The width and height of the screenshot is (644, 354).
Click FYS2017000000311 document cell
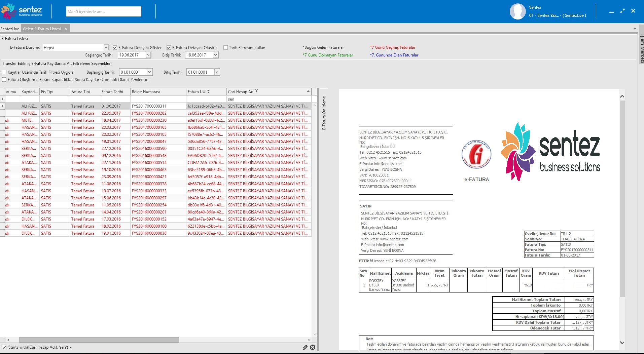[158, 106]
